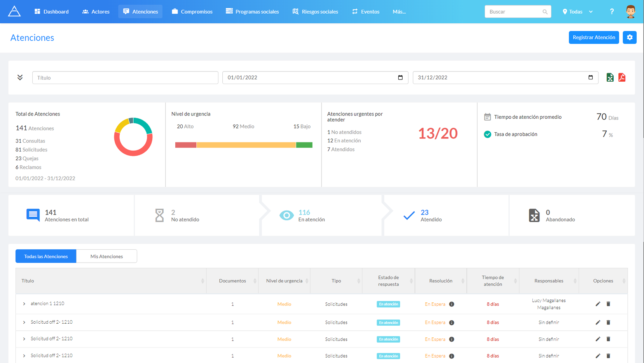Click En Espera link in atencion 1 1210 row

tap(435, 304)
